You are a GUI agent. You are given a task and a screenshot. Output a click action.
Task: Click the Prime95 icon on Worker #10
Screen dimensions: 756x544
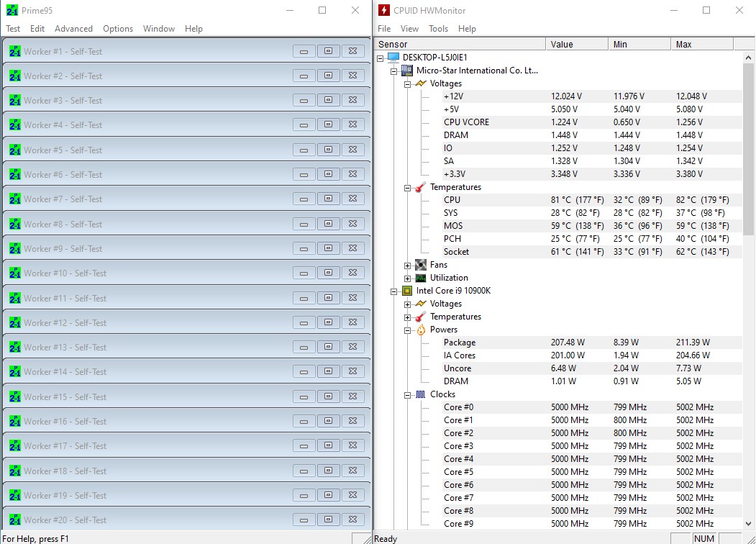coord(15,273)
